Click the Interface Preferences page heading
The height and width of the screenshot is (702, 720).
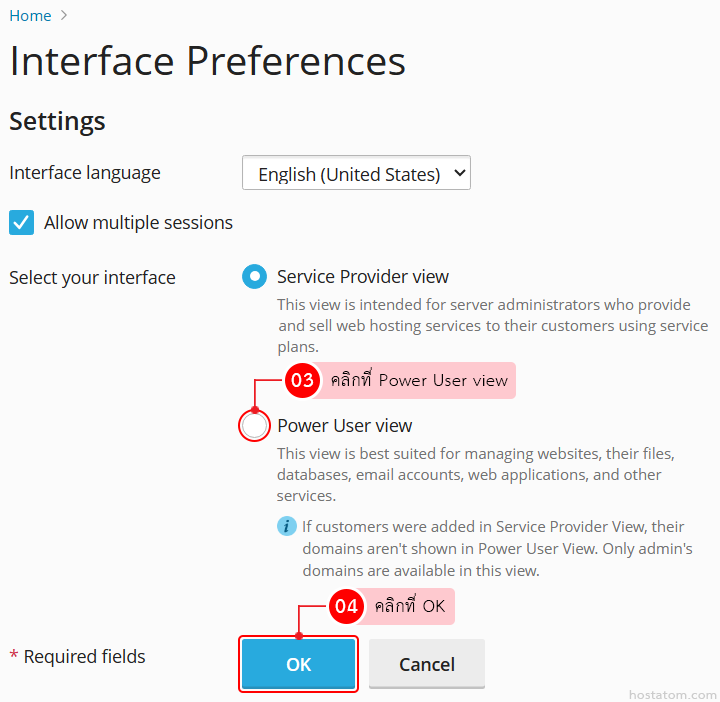click(x=207, y=61)
